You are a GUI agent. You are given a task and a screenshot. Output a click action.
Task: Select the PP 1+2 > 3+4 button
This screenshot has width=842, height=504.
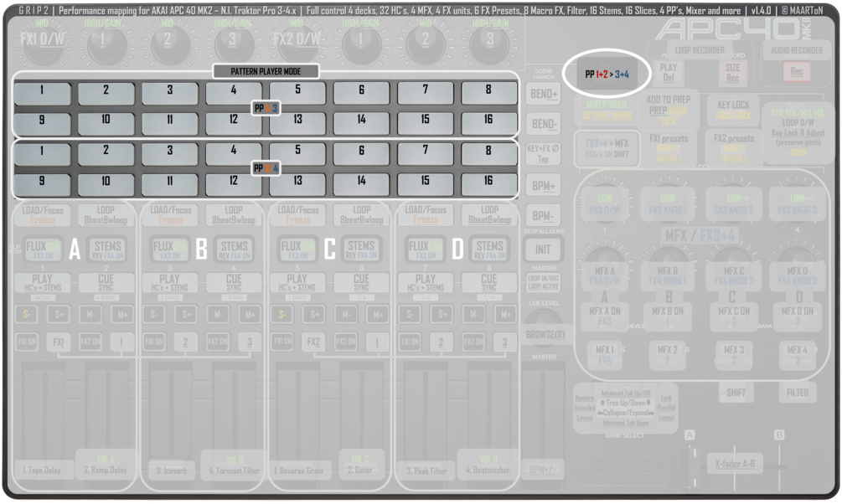tap(607, 74)
